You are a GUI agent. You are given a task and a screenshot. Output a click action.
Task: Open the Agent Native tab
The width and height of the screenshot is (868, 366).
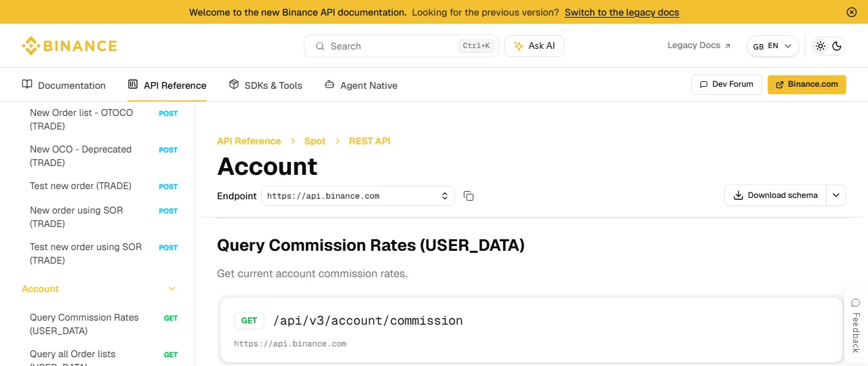361,85
